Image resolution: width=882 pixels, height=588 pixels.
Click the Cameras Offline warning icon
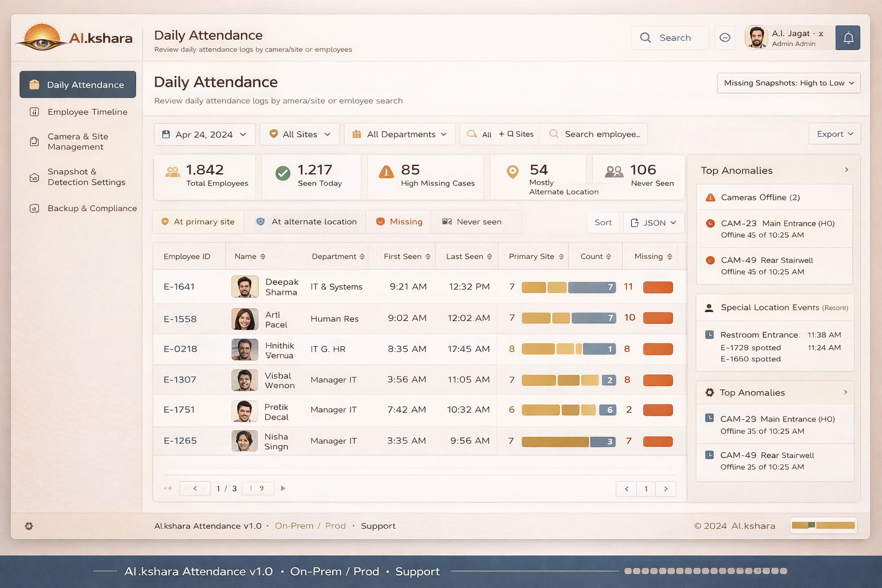tap(710, 198)
